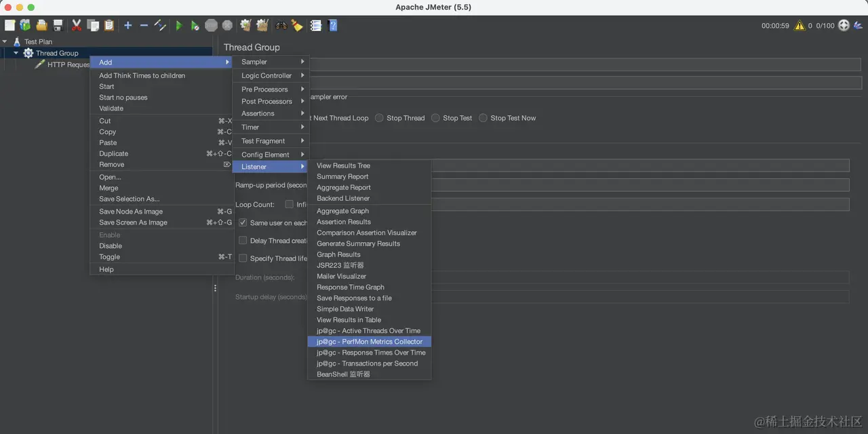This screenshot has height=434, width=868.
Task: Select the Stop Test radio button
Action: point(435,117)
